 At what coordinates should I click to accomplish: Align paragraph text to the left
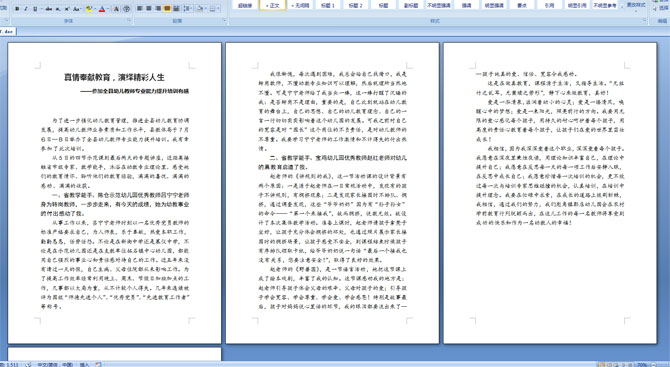click(139, 9)
